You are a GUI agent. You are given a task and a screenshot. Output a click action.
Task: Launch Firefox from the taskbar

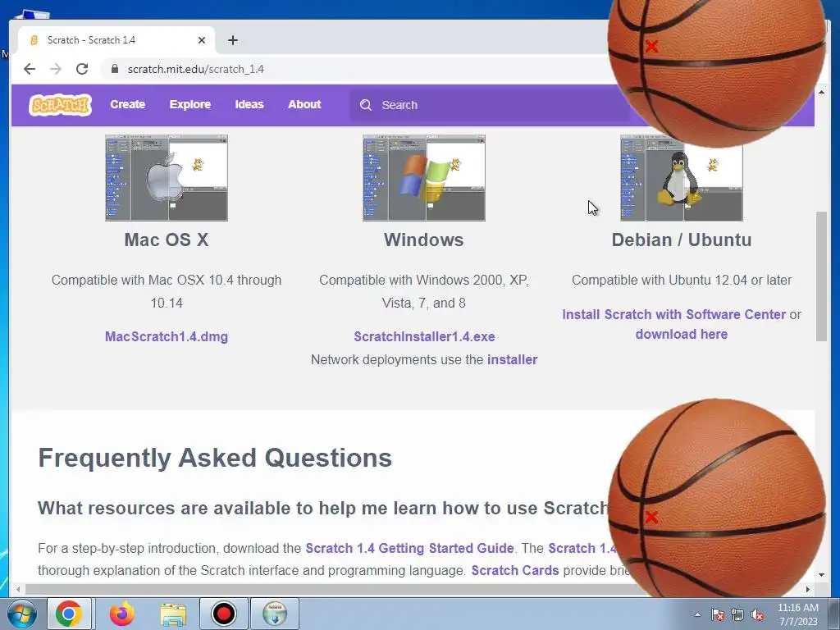pyautogui.click(x=122, y=614)
